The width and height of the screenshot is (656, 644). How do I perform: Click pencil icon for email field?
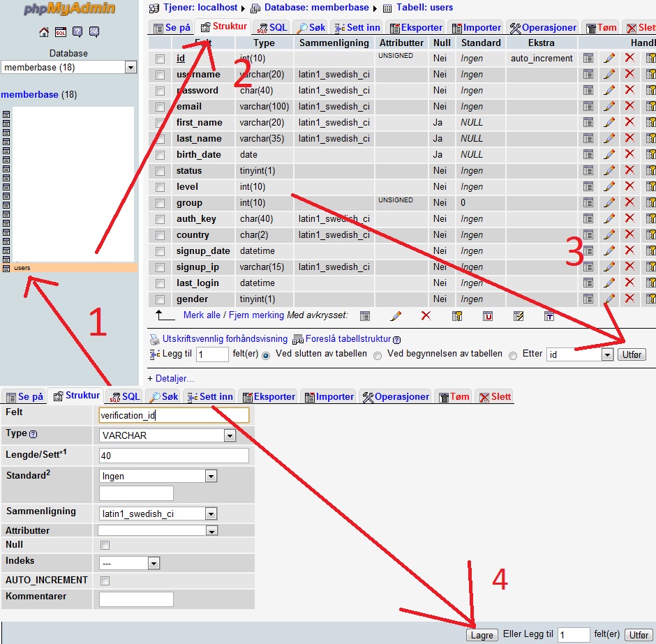609,106
